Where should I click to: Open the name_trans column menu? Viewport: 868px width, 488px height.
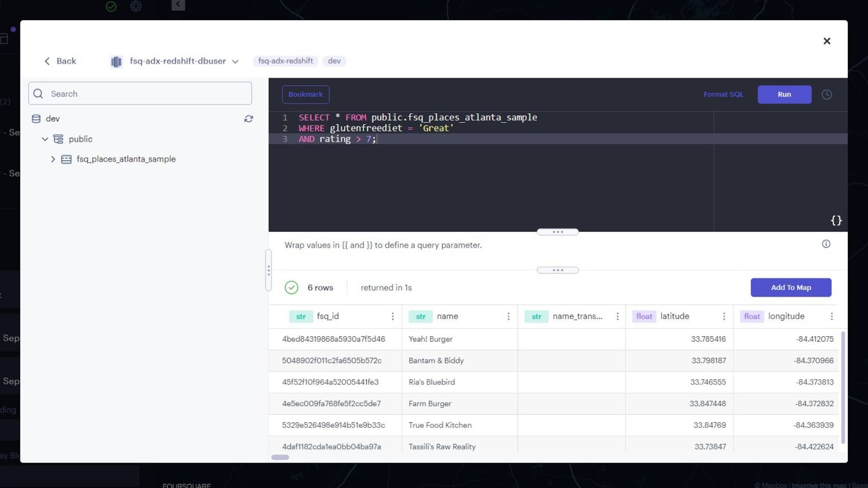[617, 317]
